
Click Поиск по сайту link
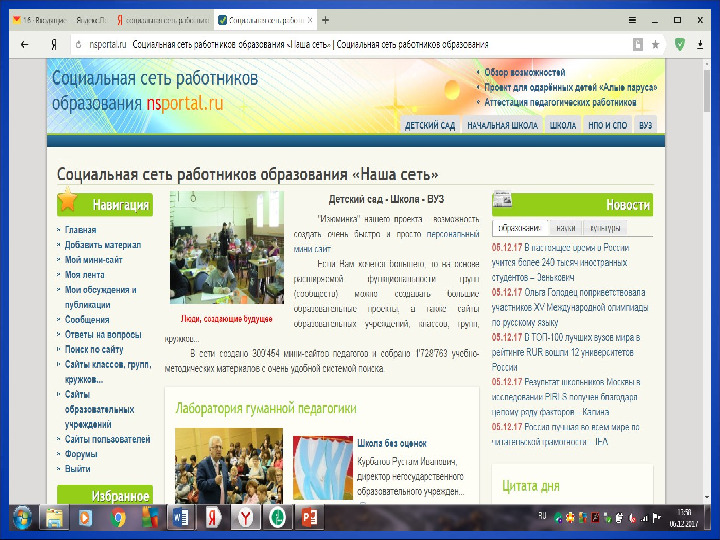[94, 349]
